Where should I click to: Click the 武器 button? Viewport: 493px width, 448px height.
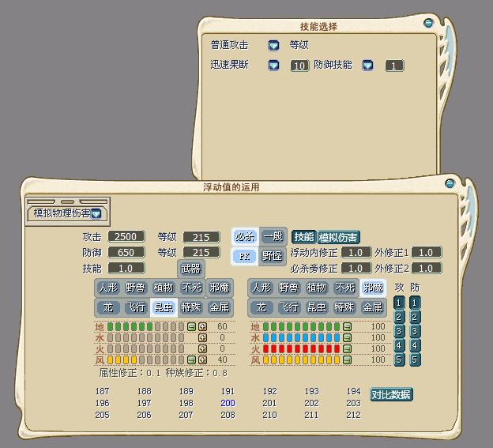click(x=190, y=269)
